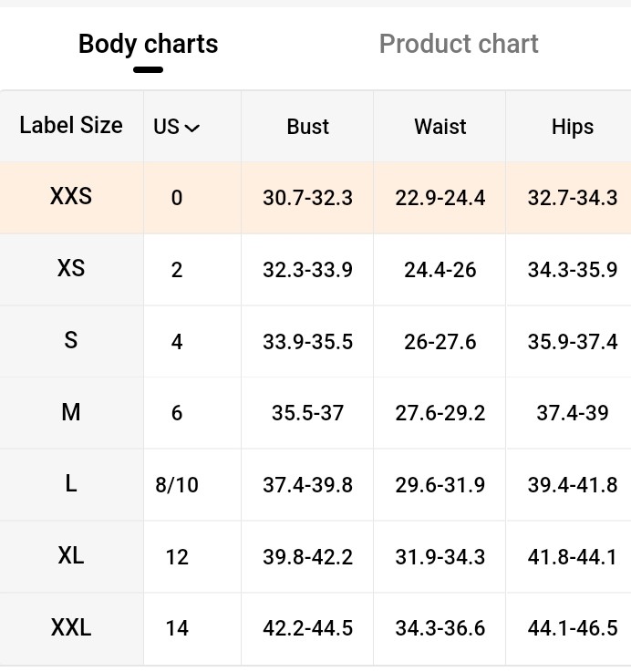Viewport: 631px width, 672px height.
Task: Click the US size 14 cell
Action: point(177,628)
